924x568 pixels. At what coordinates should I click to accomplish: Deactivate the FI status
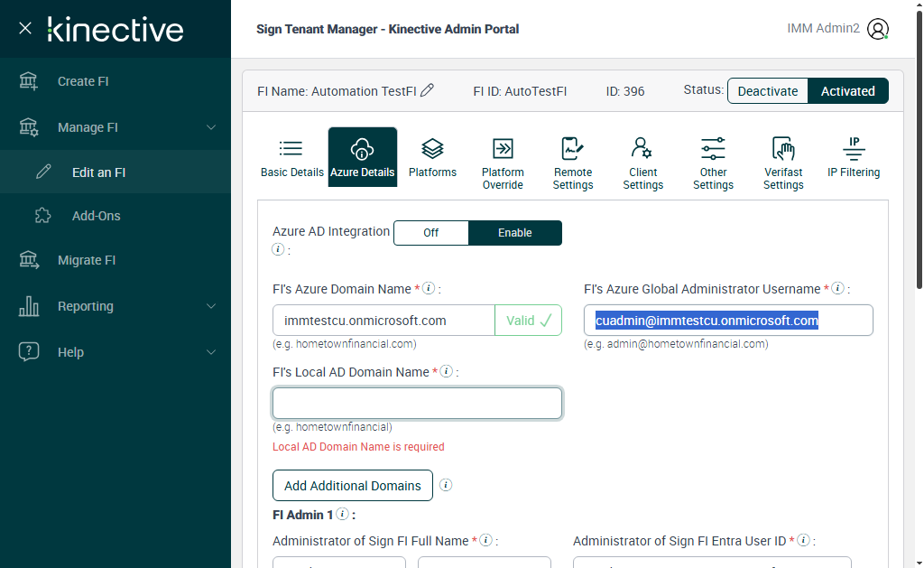tap(768, 91)
